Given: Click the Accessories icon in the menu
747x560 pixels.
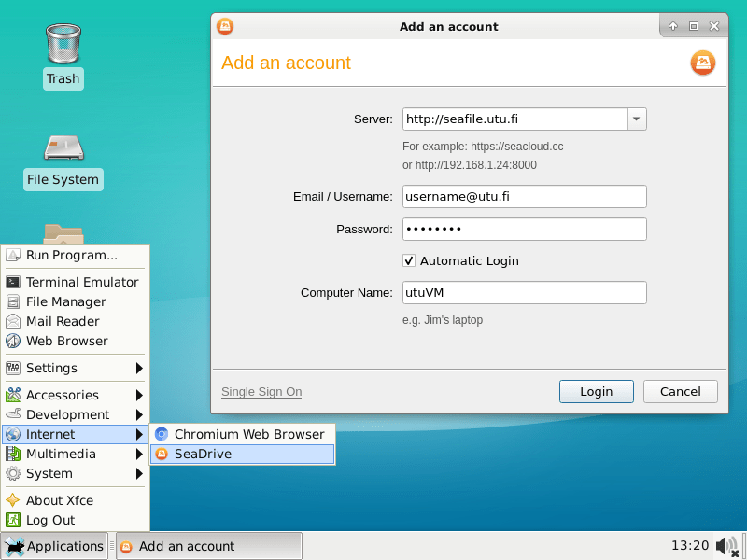Looking at the screenshot, I should (x=13, y=395).
